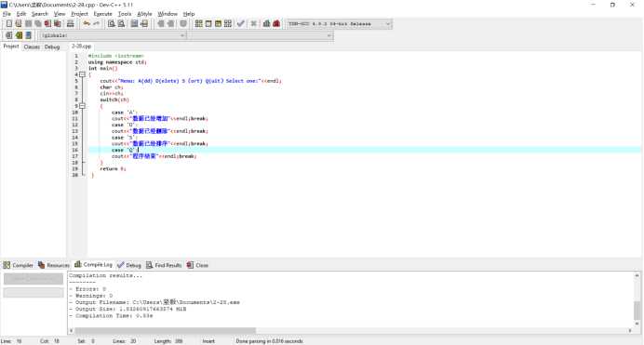Image resolution: width=644 pixels, height=345 pixels.
Task: Click the Compile & Run icon
Action: (x=218, y=24)
